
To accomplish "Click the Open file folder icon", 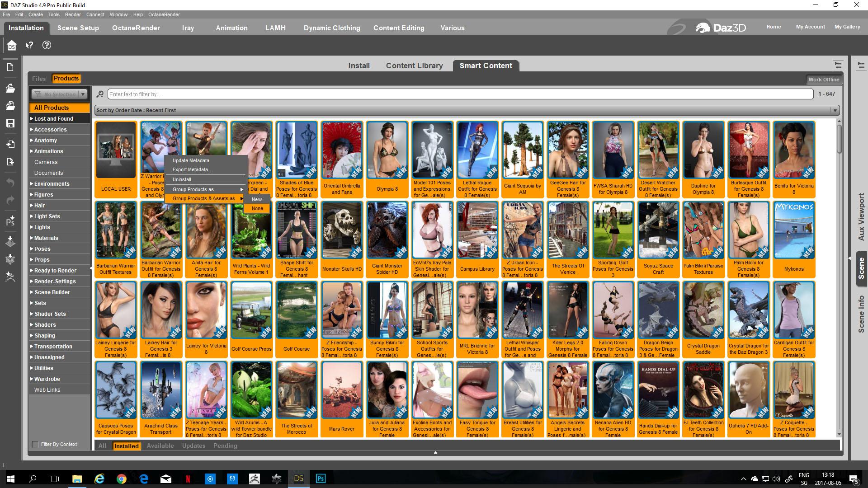I will click(x=10, y=89).
